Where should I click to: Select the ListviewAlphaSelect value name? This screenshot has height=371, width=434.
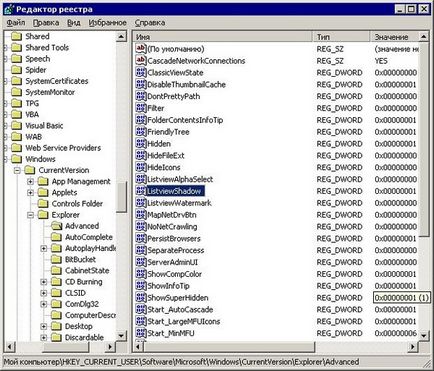[x=180, y=179]
